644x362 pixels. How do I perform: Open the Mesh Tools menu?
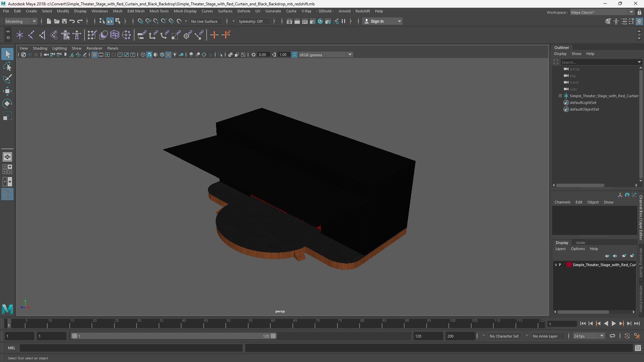coord(159,11)
